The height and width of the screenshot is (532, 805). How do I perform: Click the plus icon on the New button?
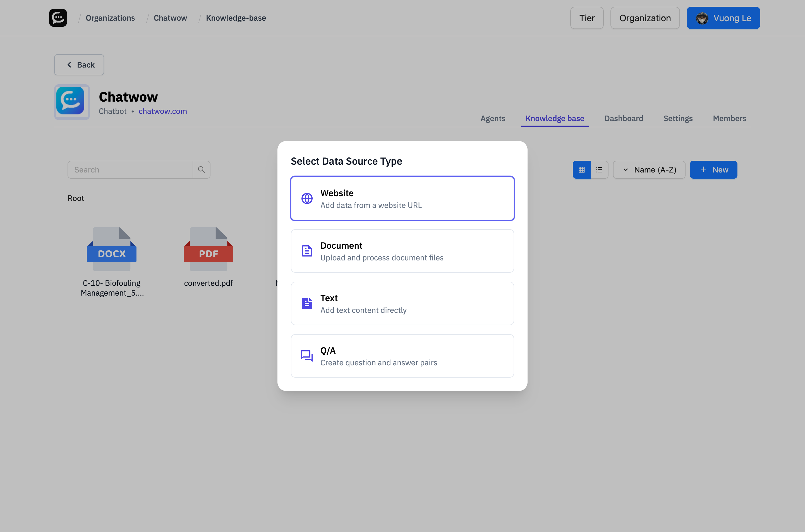[x=703, y=169]
